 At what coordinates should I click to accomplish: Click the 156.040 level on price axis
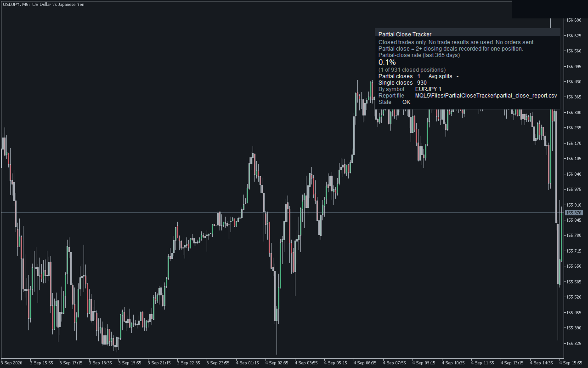click(x=574, y=174)
